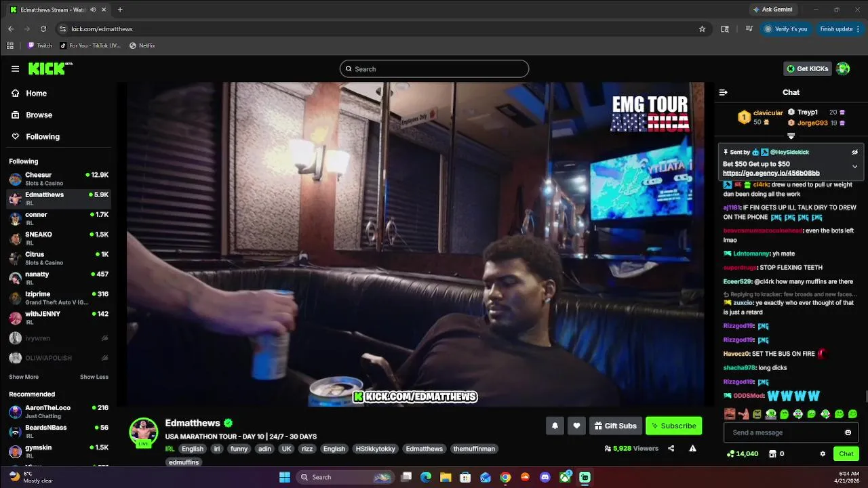Viewport: 868px width, 488px height.
Task: Hide the pinned message with eye-slash icon
Action: pyautogui.click(x=854, y=152)
